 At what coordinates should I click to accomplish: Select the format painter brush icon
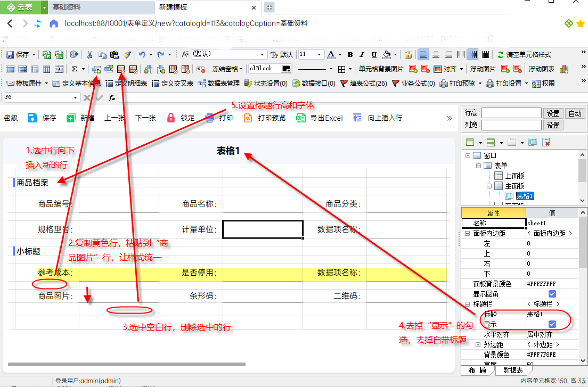[x=127, y=55]
